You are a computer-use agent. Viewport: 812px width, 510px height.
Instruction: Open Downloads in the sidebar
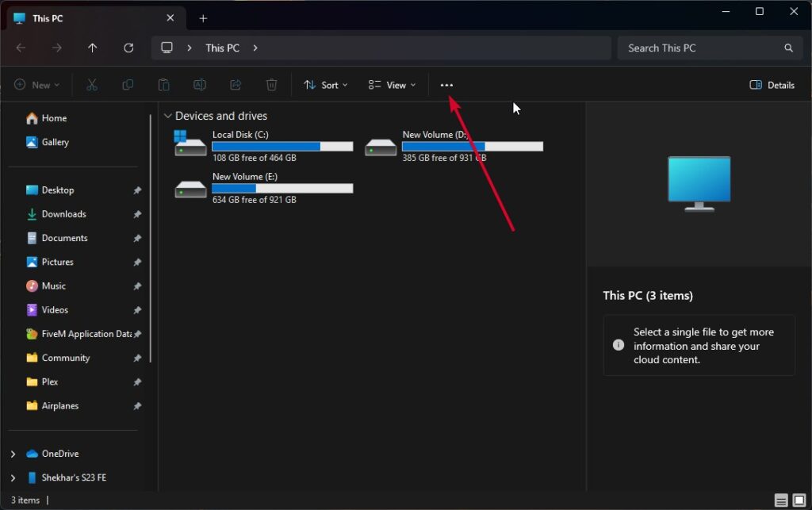coord(63,214)
